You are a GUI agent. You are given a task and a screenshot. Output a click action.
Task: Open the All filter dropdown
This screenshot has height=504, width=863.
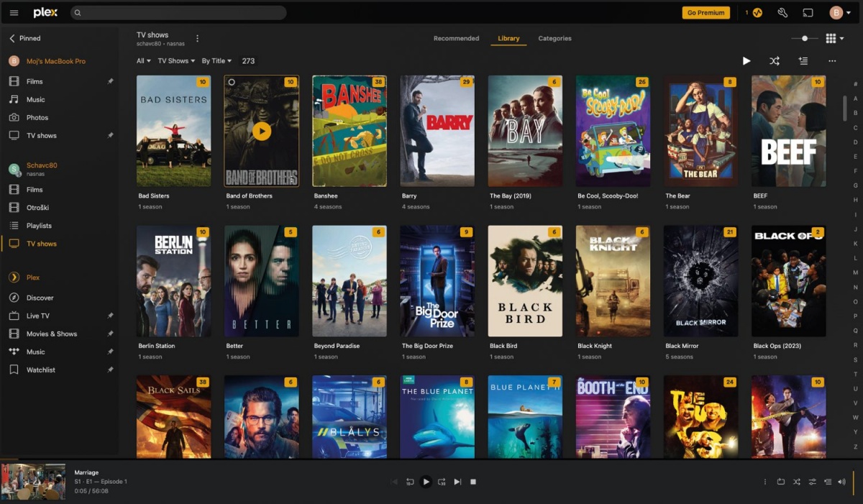click(x=144, y=61)
